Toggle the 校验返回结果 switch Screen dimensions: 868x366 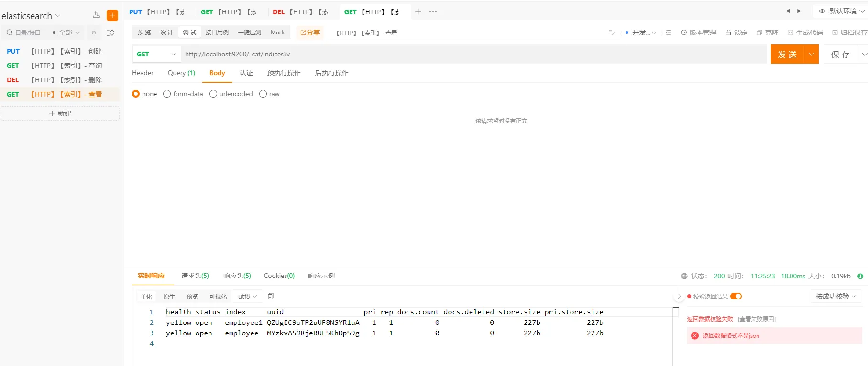coord(736,296)
